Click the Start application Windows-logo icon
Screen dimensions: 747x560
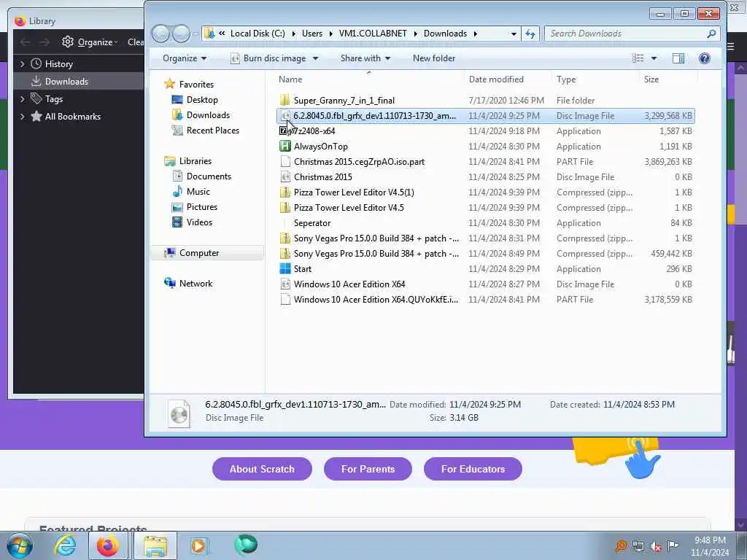pos(285,268)
